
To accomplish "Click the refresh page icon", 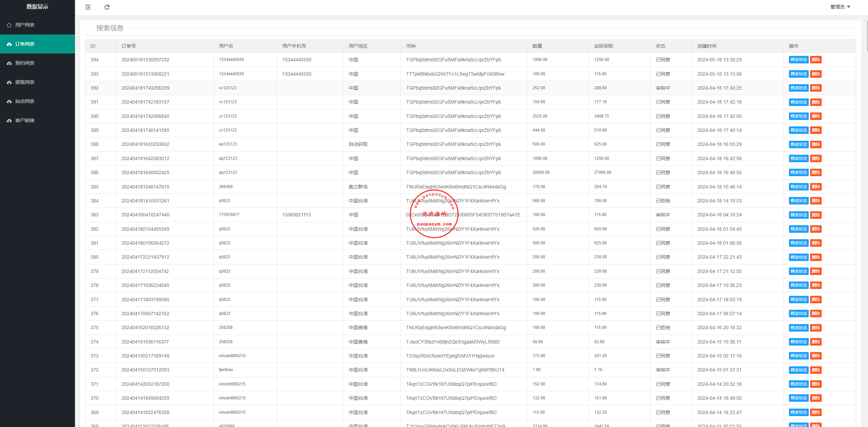I will coord(107,7).
